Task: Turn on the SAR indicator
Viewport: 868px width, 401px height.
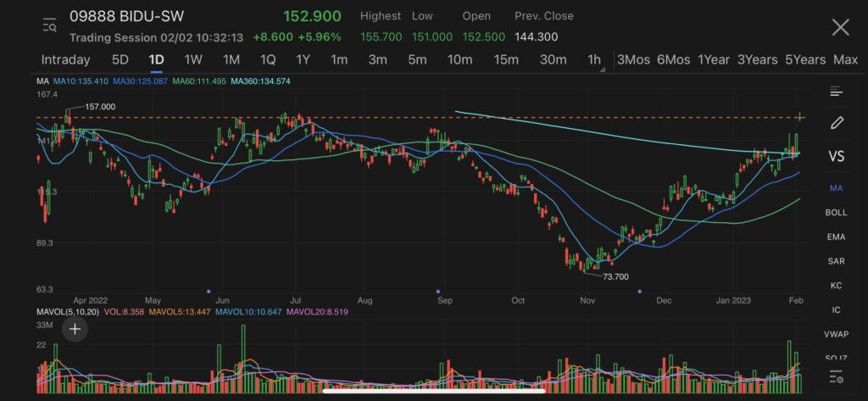Action: tap(836, 261)
